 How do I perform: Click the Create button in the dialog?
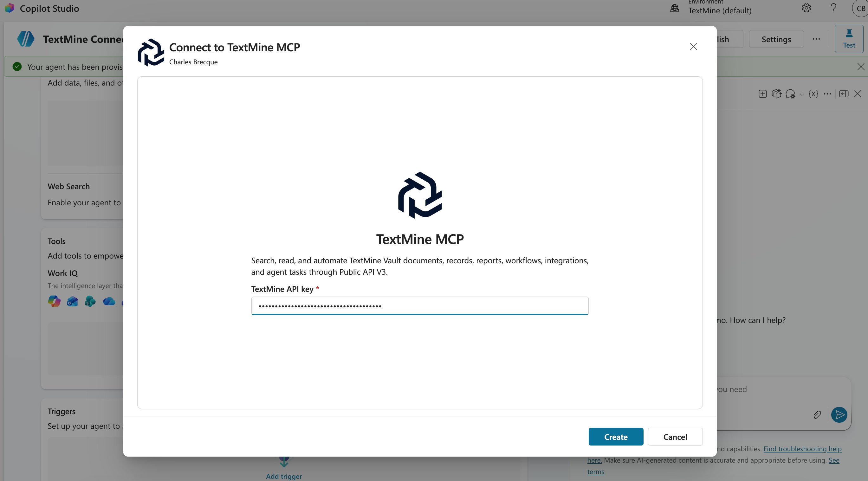pos(616,437)
